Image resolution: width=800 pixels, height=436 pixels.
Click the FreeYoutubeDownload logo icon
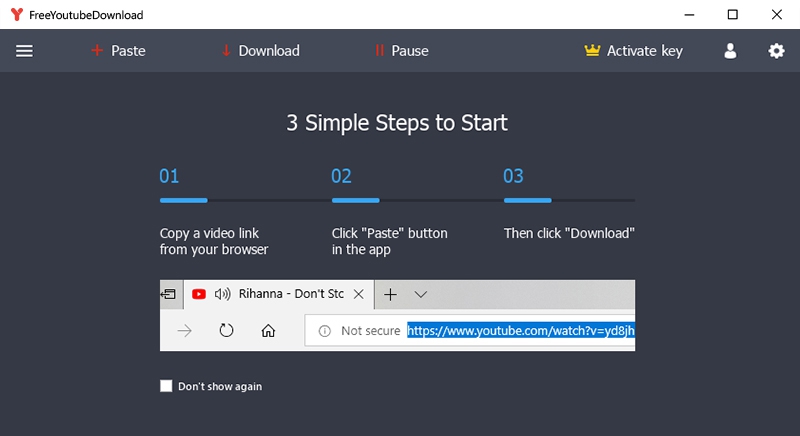click(x=17, y=14)
